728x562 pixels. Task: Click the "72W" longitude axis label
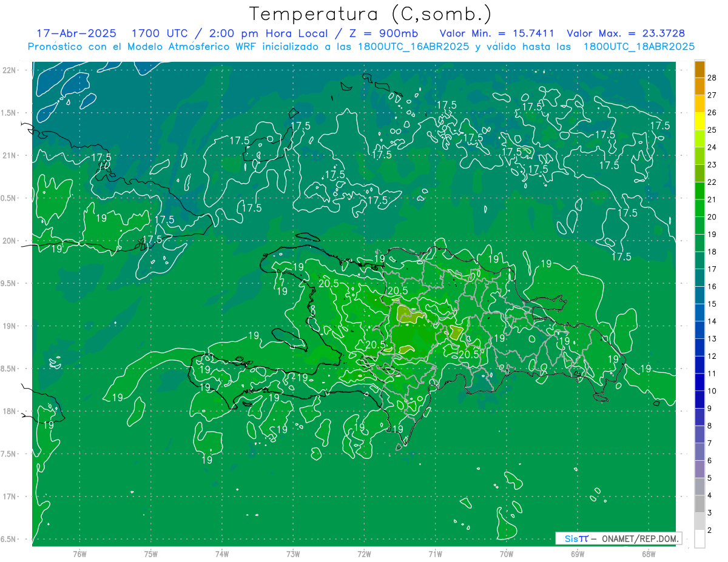coord(364,554)
